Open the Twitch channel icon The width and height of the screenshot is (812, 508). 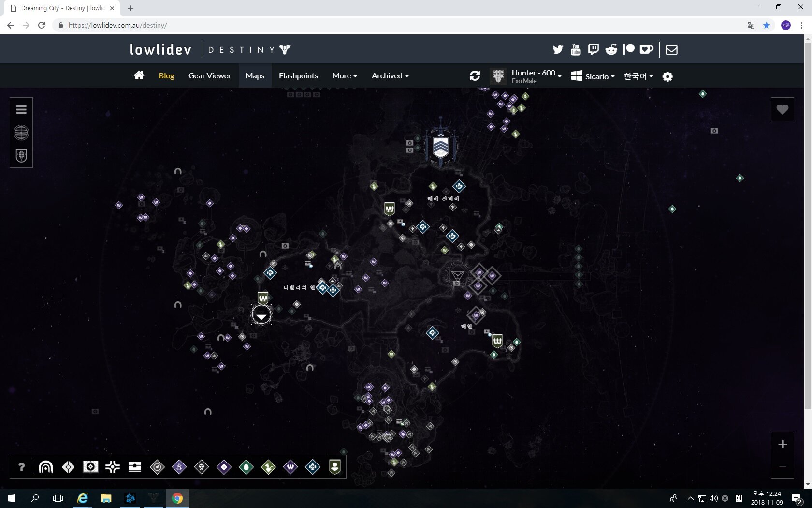tap(594, 49)
